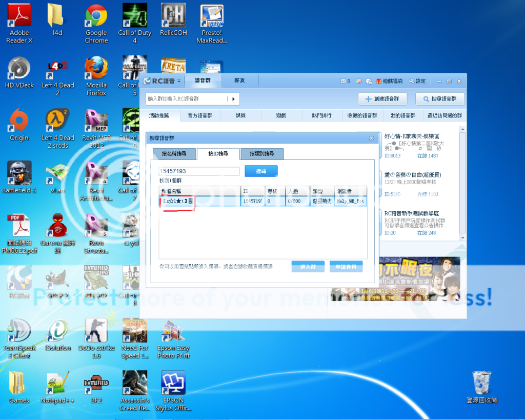The image size is (525, 420).
Task: Open Google Chrome desktop shortcut
Action: pos(96,23)
